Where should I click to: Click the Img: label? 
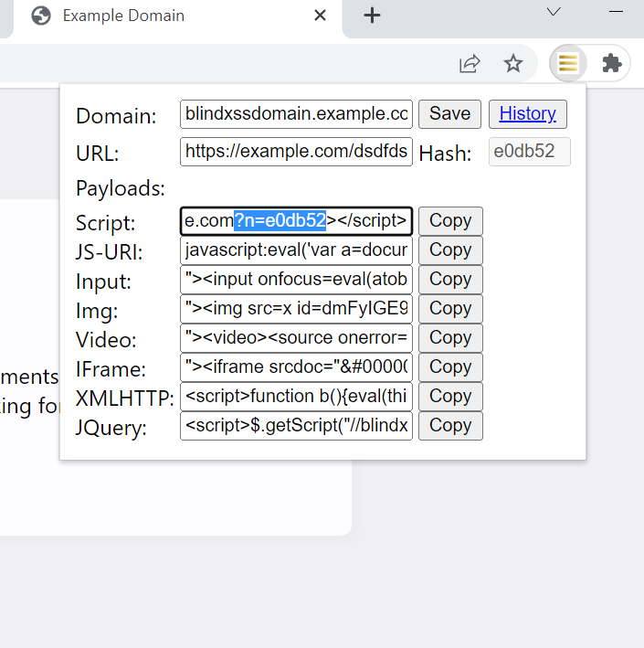click(x=97, y=311)
